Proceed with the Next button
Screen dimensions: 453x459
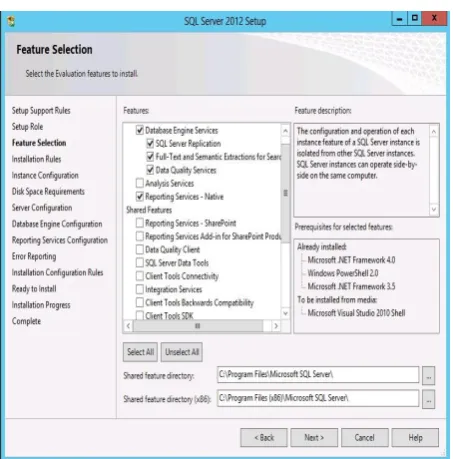tap(314, 437)
